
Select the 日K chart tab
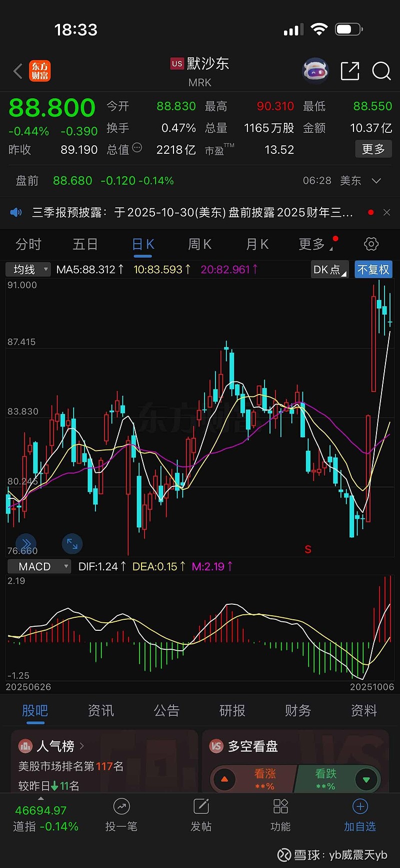143,244
